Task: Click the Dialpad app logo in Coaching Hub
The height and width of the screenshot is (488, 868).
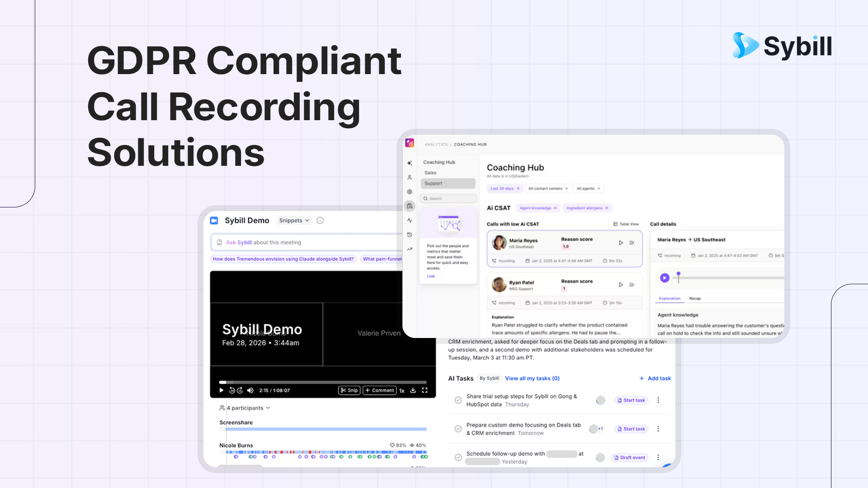Action: click(x=410, y=143)
